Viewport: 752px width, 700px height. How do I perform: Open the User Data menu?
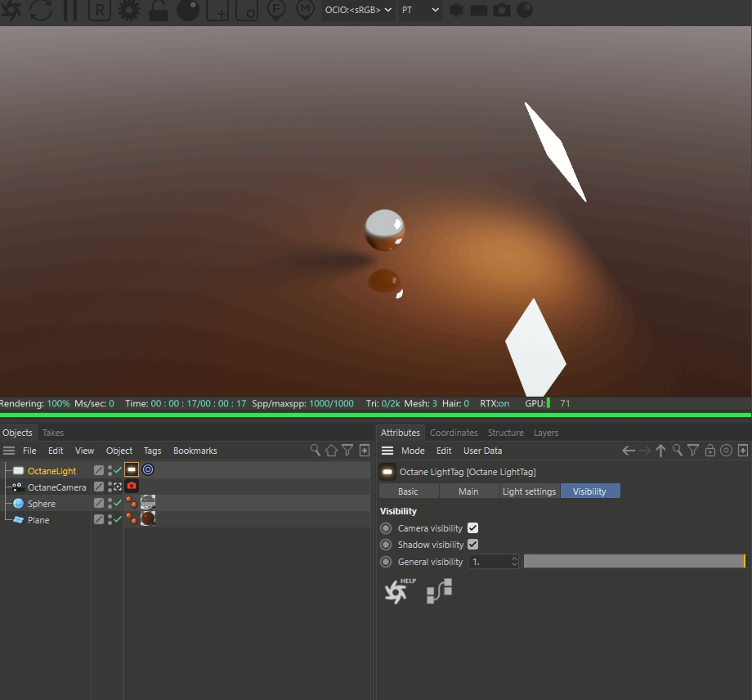coord(482,451)
